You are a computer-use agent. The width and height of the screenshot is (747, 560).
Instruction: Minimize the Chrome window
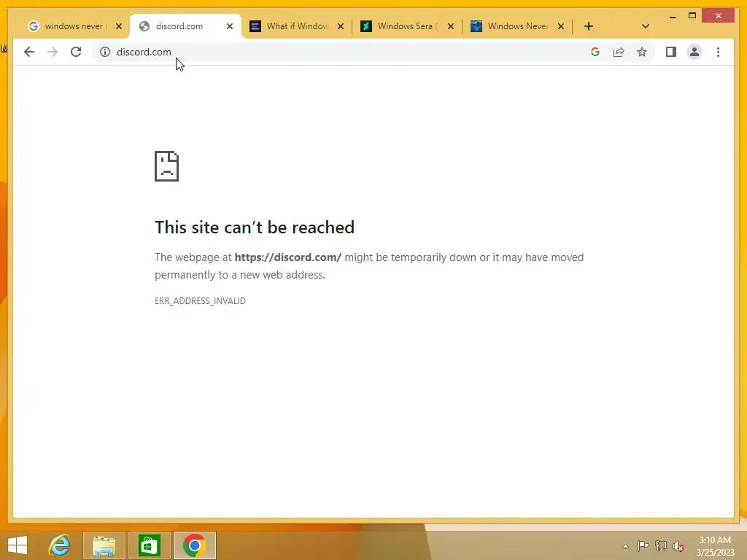672,16
